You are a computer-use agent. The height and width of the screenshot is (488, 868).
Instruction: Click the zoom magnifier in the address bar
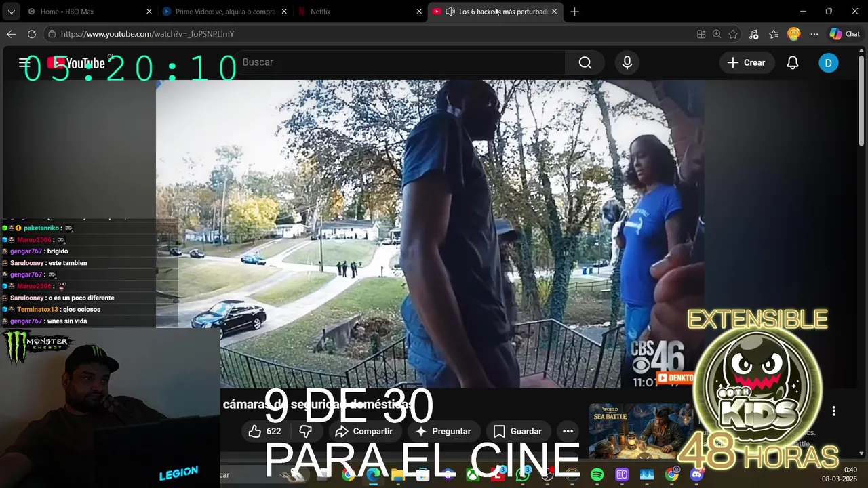pyautogui.click(x=717, y=34)
